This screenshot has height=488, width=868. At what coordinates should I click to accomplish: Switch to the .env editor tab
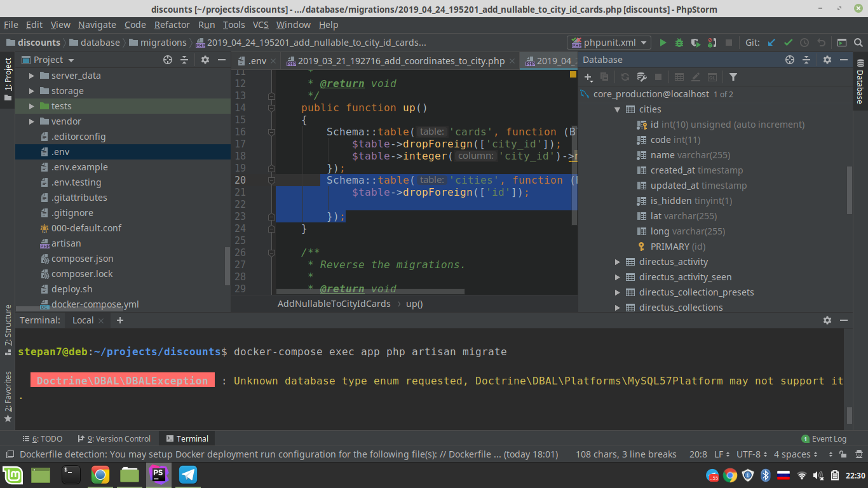256,61
